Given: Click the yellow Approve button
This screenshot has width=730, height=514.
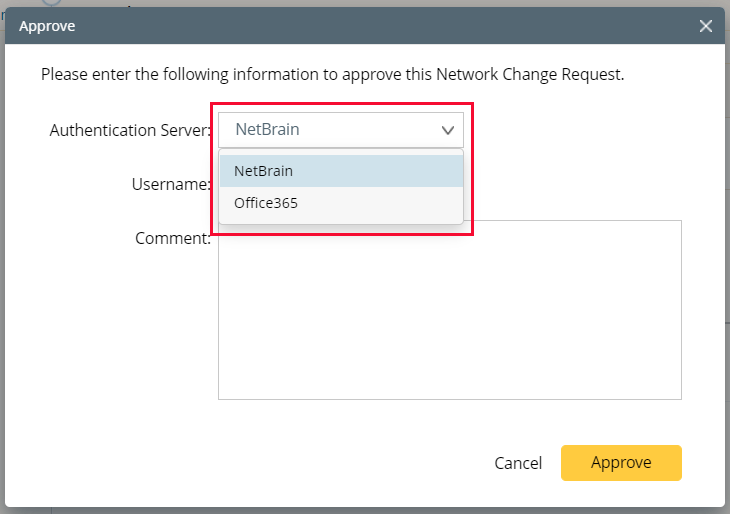Looking at the screenshot, I should point(621,463).
